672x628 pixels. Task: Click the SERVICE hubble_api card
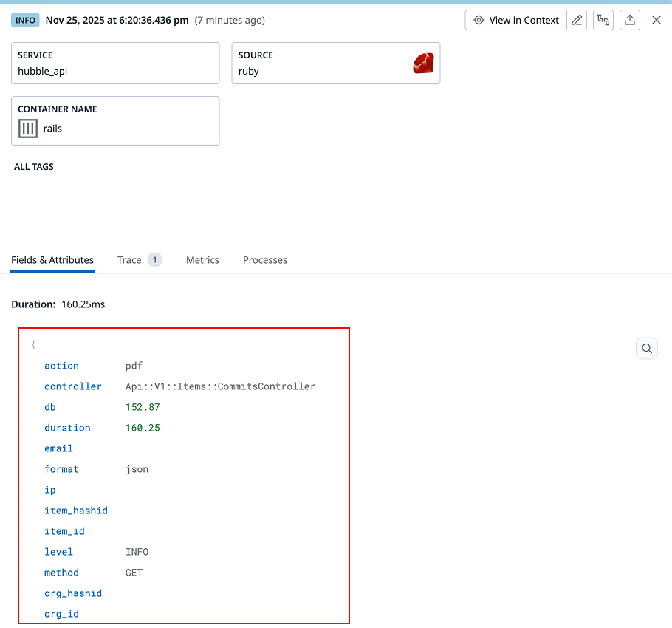(x=115, y=63)
